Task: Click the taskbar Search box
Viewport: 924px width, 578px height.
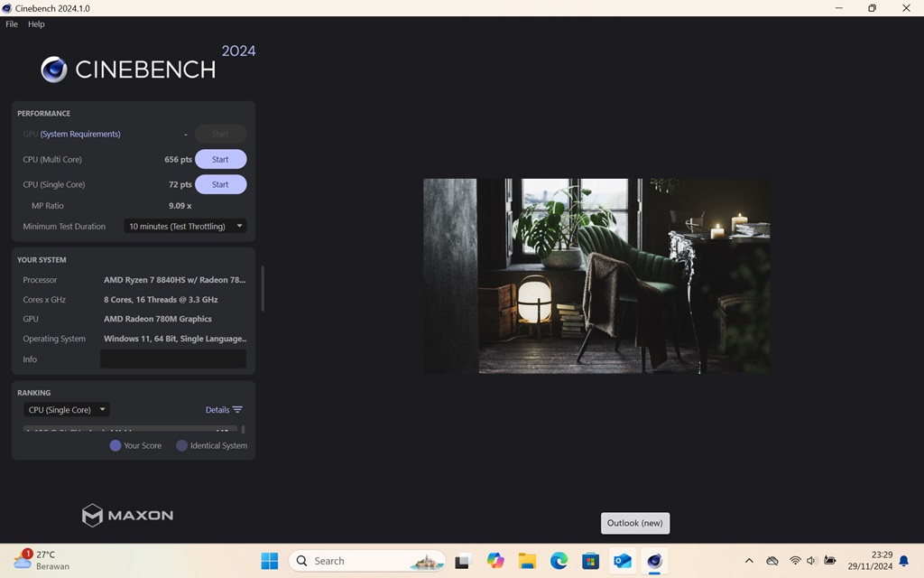Action: pyautogui.click(x=367, y=561)
